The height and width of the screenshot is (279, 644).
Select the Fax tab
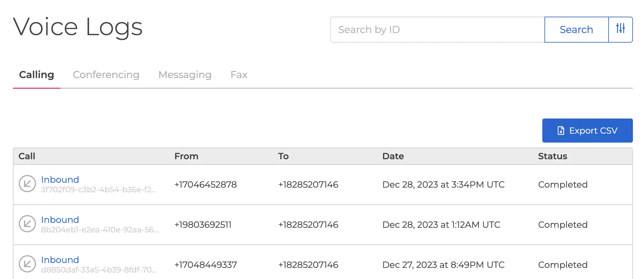[x=239, y=75]
